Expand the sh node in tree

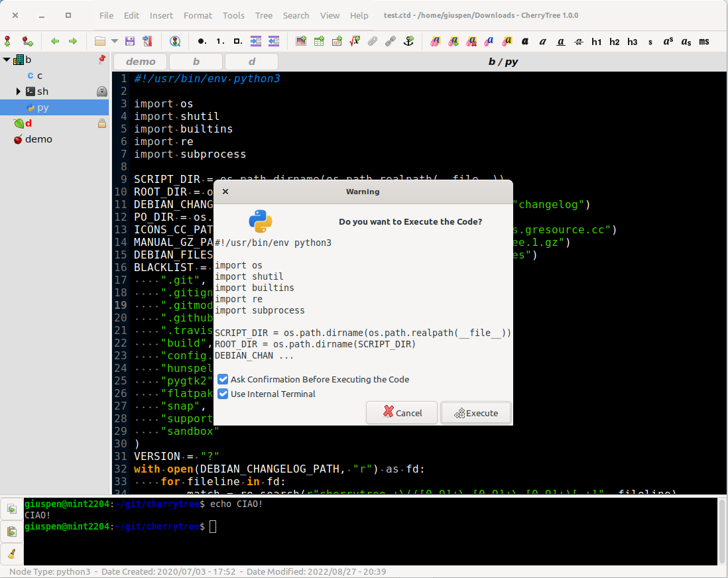[19, 91]
